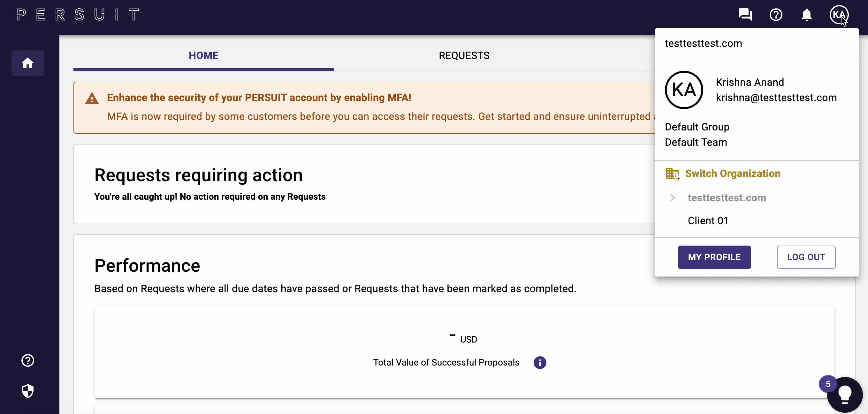Open the lightbulb tips widget
The height and width of the screenshot is (414, 868).
(x=844, y=394)
